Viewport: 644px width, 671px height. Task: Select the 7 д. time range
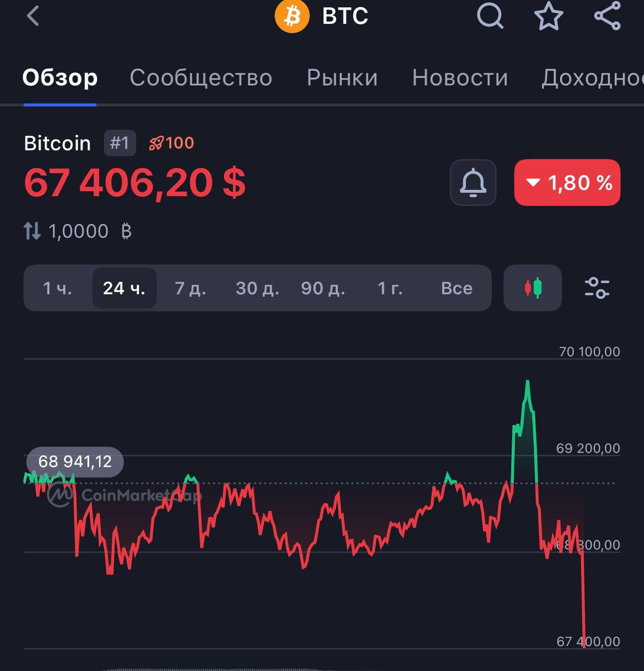pyautogui.click(x=190, y=288)
